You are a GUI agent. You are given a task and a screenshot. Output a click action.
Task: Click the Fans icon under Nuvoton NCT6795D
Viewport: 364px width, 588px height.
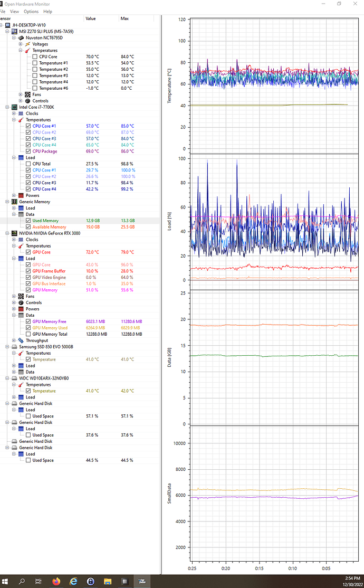pos(28,94)
